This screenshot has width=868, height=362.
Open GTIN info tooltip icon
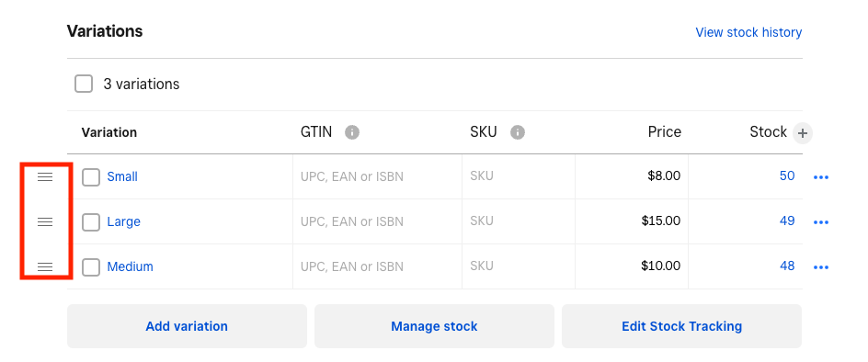pyautogui.click(x=352, y=132)
